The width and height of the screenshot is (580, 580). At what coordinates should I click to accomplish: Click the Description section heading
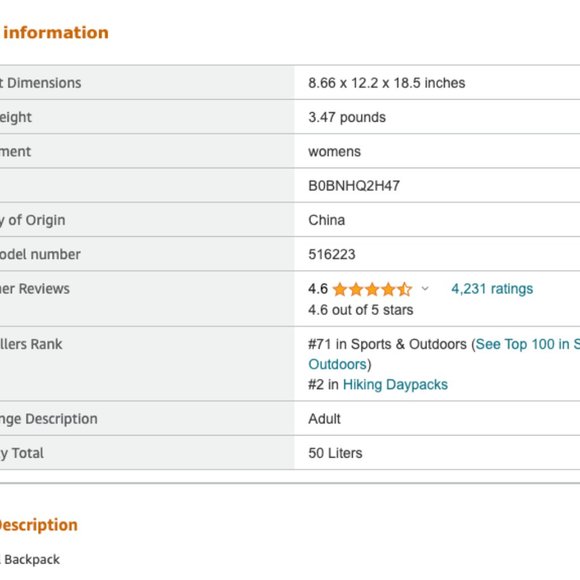coord(38,525)
